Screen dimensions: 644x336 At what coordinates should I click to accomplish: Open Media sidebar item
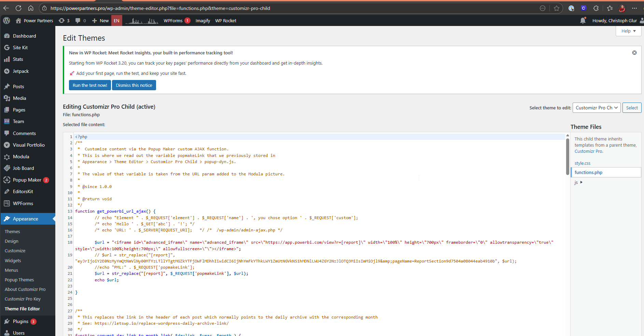click(28, 98)
